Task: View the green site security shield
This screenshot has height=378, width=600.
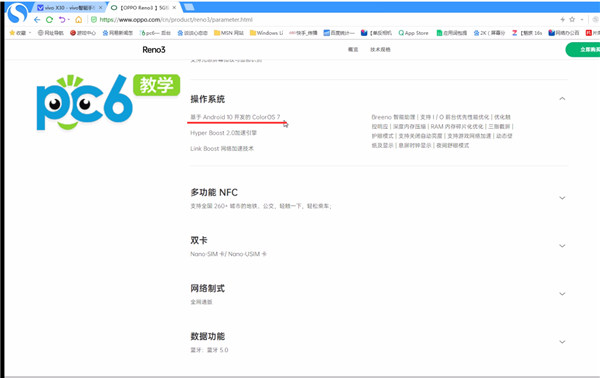Action: click(94, 20)
